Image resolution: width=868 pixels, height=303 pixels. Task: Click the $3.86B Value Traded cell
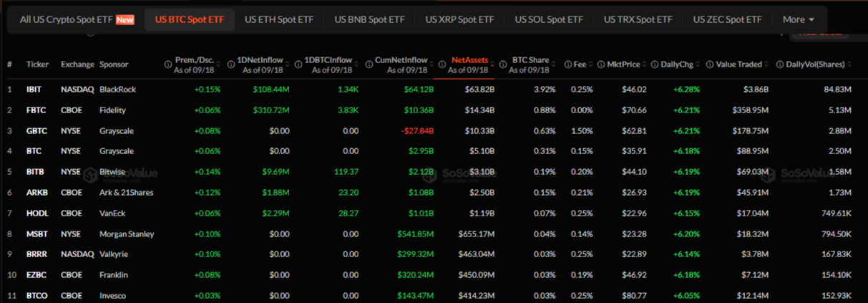tap(754, 90)
